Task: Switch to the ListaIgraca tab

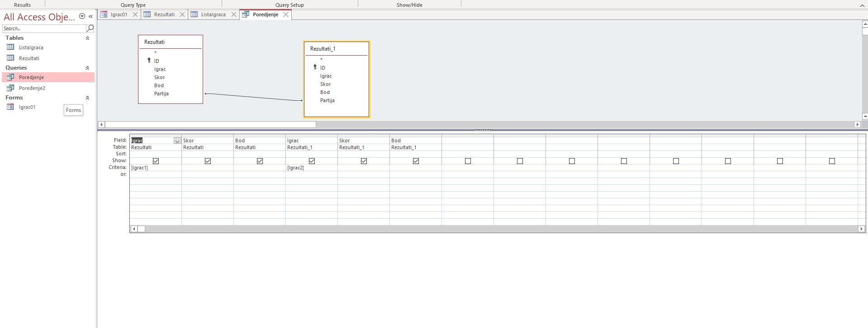Action: [x=213, y=14]
